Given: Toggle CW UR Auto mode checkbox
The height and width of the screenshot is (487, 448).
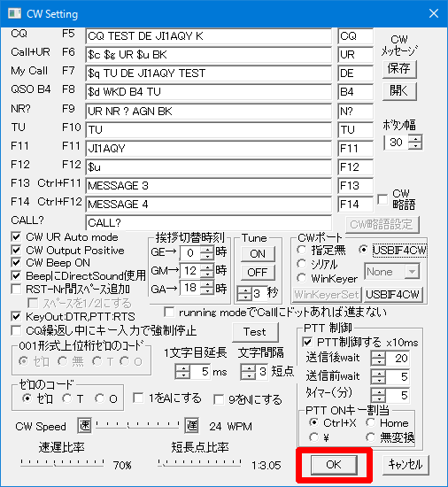Looking at the screenshot, I should pyautogui.click(x=16, y=237).
